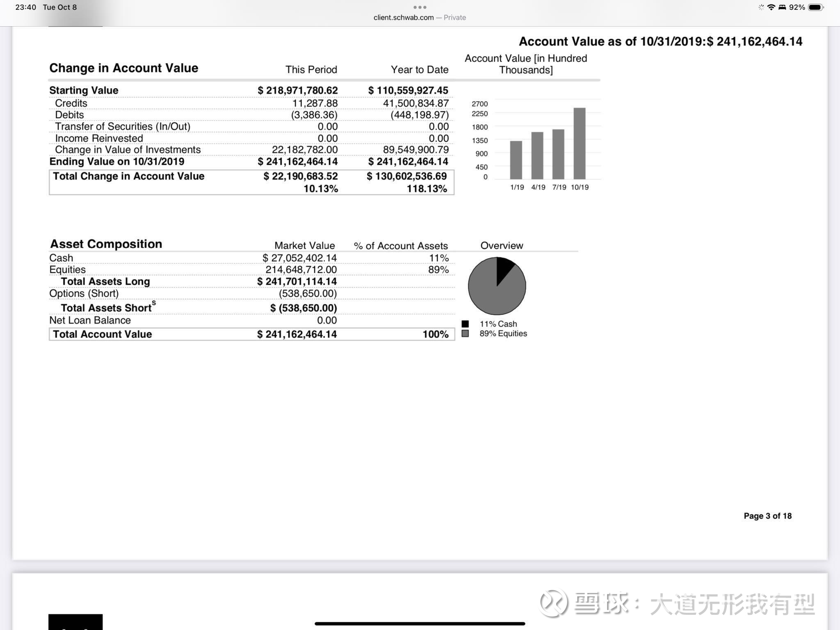Select the 'Page 3 of 18' text
Viewport: 840px width, 630px height.
pos(767,516)
